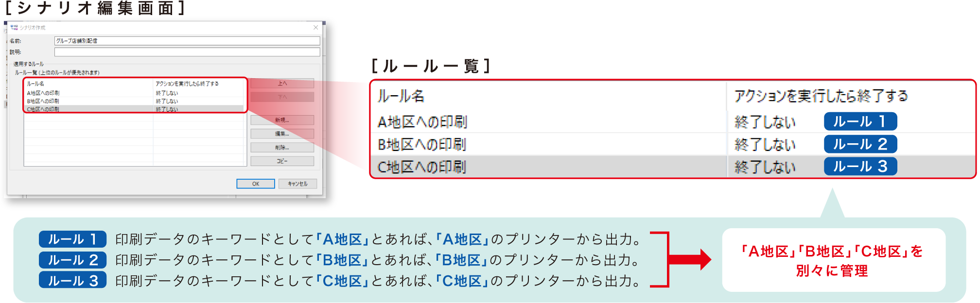The width and height of the screenshot is (980, 303).
Task: Click the ルール 1 badge label
Action: [72, 239]
